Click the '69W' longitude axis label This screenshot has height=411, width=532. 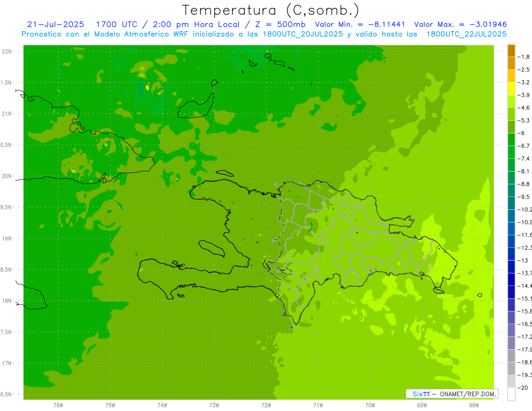pyautogui.click(x=422, y=406)
